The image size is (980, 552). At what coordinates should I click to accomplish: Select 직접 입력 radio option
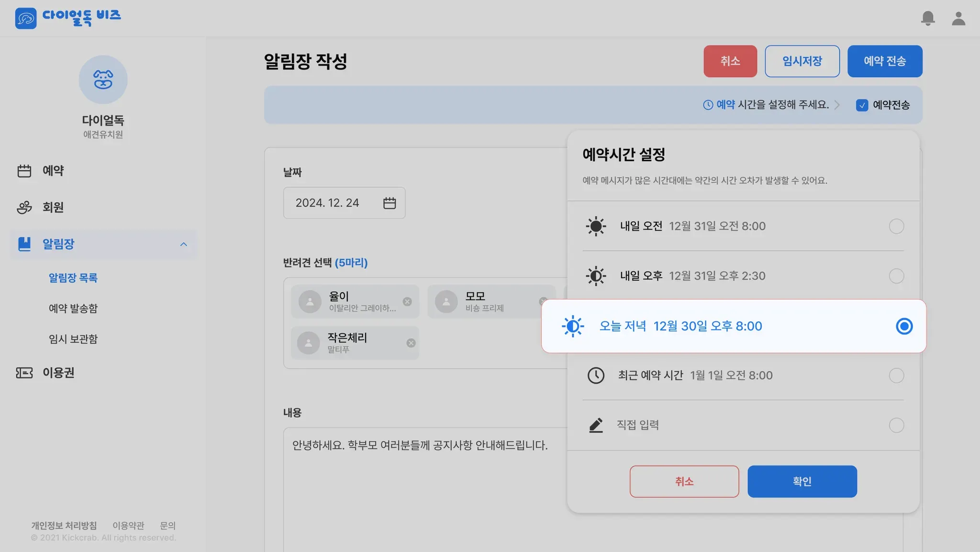(x=896, y=425)
